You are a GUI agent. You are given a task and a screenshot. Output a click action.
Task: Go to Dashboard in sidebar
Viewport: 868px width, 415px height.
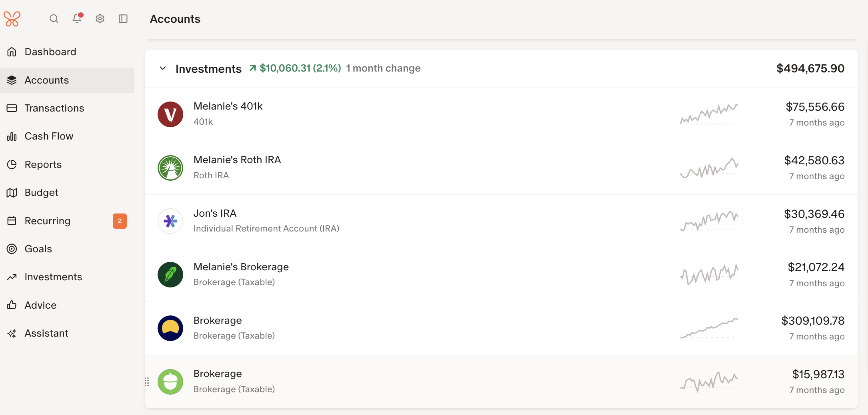coord(50,52)
